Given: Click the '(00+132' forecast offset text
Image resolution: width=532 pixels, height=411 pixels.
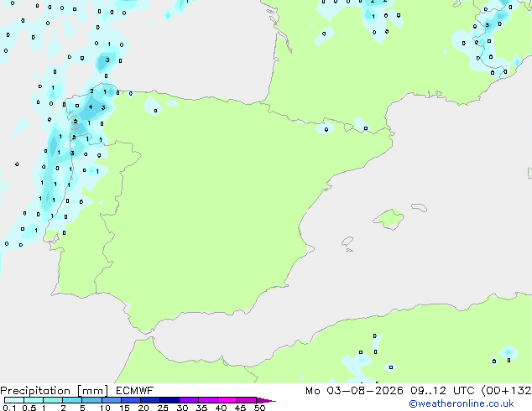Looking at the screenshot, I should point(506,391).
